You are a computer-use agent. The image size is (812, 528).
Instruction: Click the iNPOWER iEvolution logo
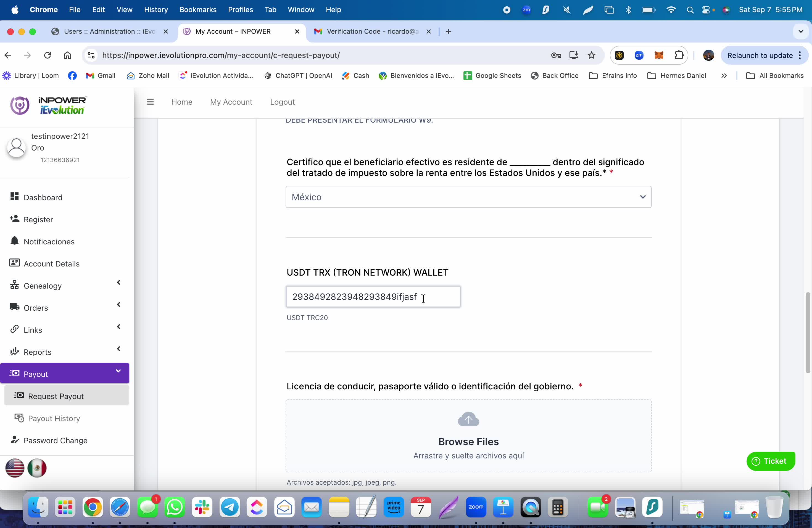[x=48, y=105]
